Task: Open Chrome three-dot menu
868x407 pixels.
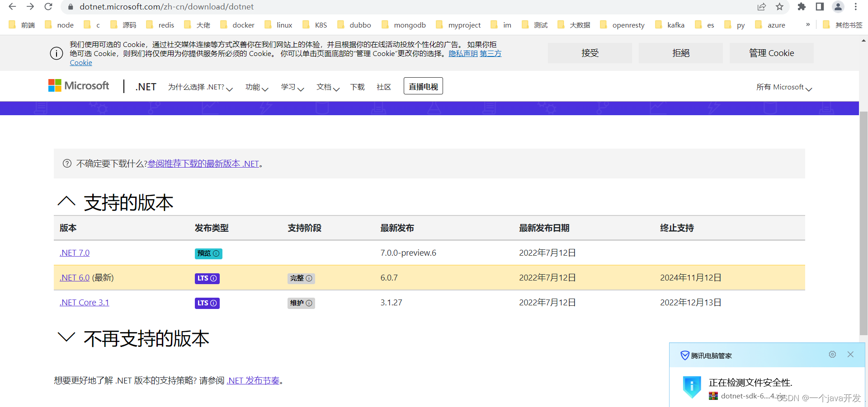Action: [x=856, y=7]
